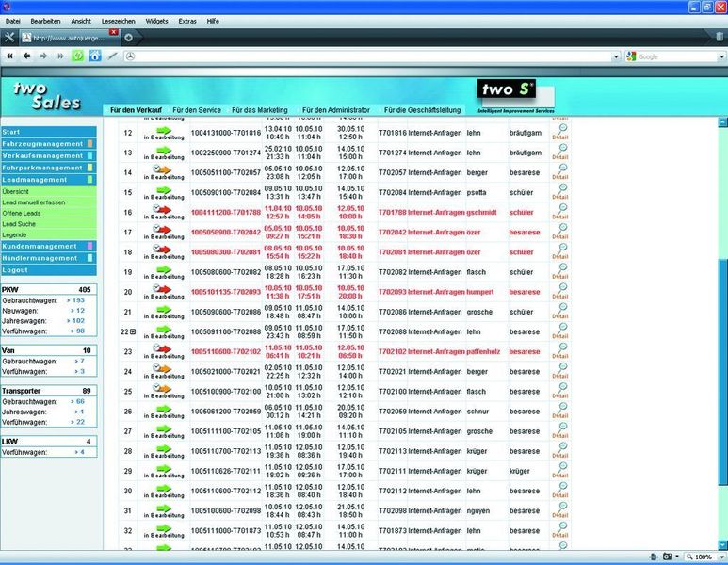
Task: Click red overdue arrow in row 17
Action: tap(163, 230)
